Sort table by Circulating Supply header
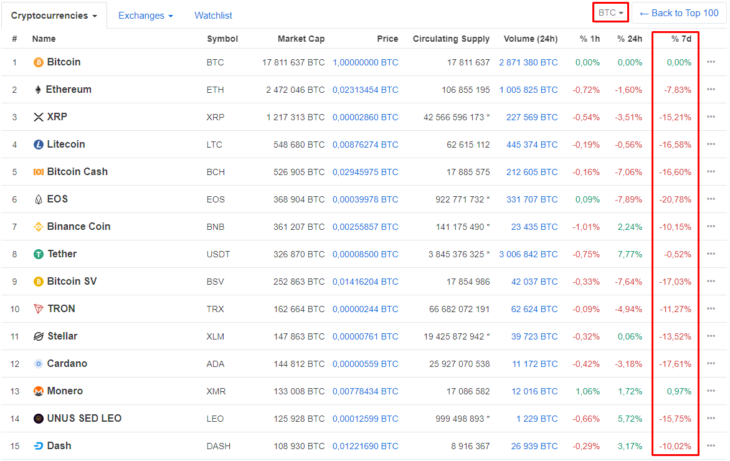Image resolution: width=730 pixels, height=461 pixels. pyautogui.click(x=451, y=39)
